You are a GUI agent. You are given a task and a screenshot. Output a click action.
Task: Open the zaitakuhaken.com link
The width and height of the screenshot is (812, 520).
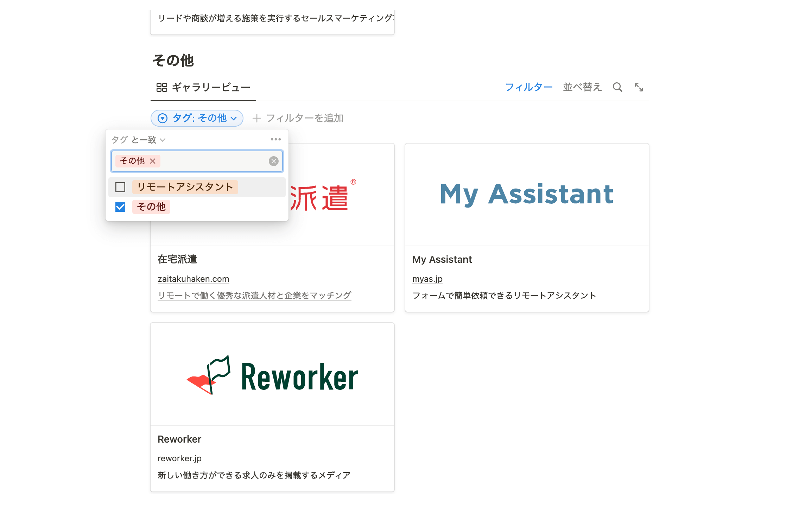coord(194,279)
